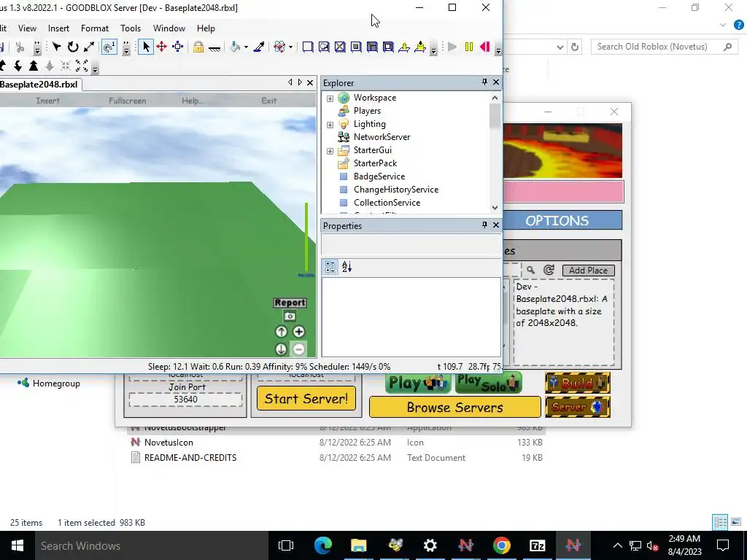Click the Universal surface icon

point(388,47)
